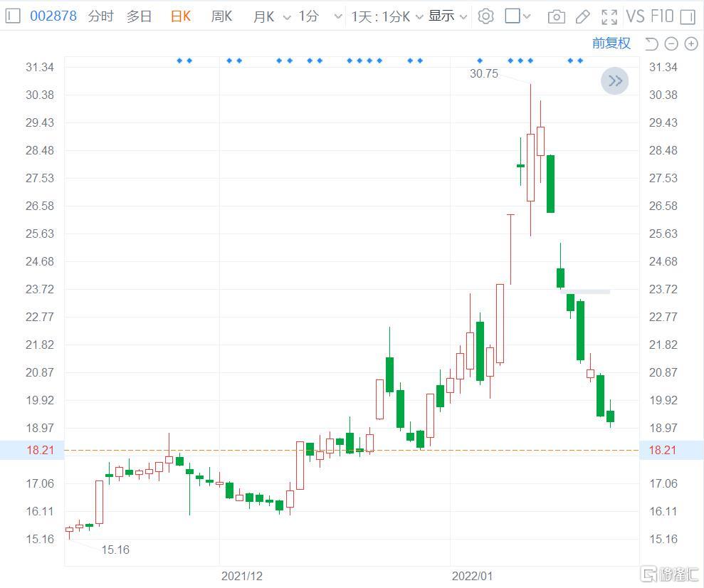The width and height of the screenshot is (704, 588).
Task: Click the 27.53 label on the left axis
Action: coord(40,178)
